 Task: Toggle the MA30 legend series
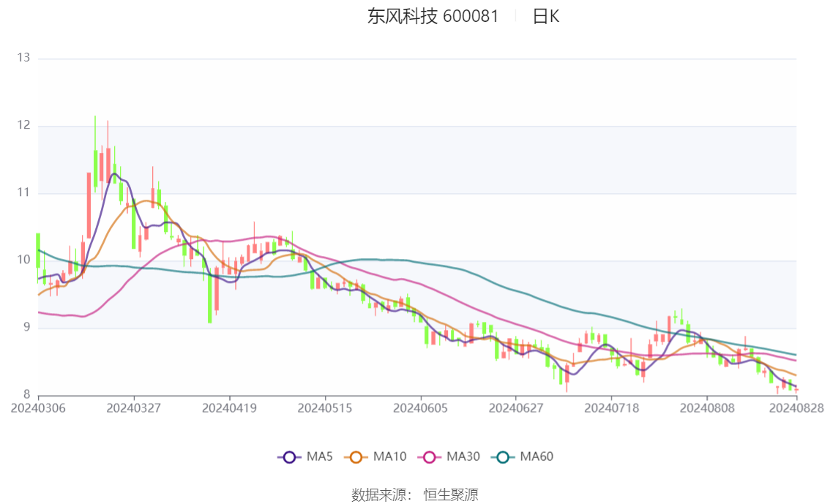[449, 457]
